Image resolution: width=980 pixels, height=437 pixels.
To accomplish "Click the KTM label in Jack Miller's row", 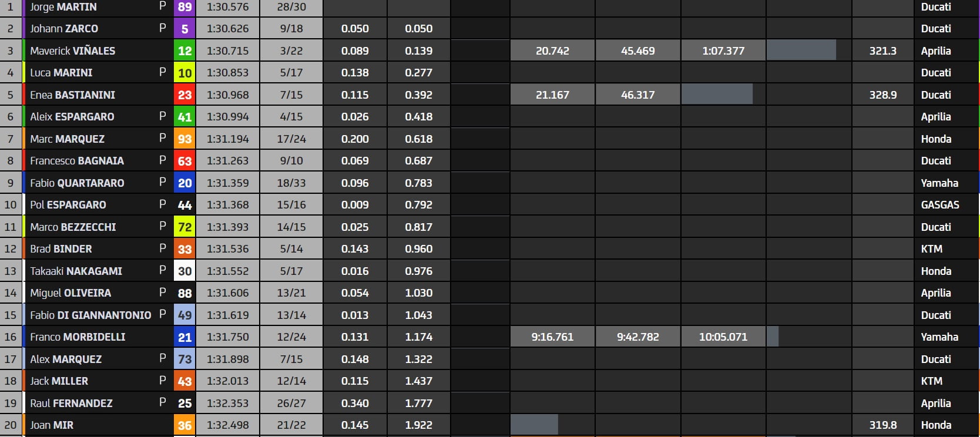I will [x=931, y=381].
